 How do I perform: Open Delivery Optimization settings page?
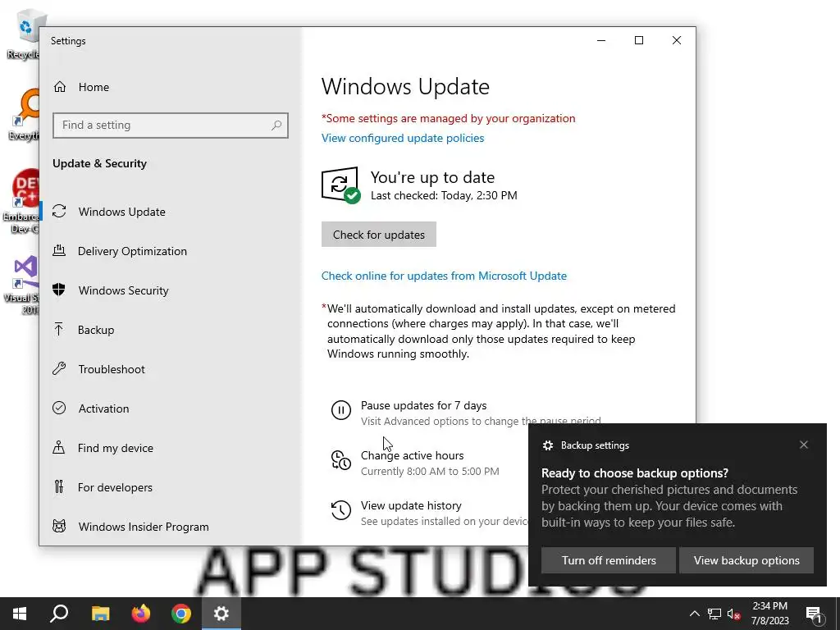(x=171, y=251)
